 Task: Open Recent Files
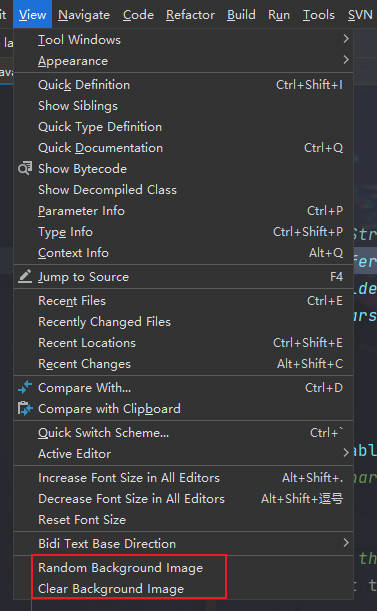click(184, 301)
